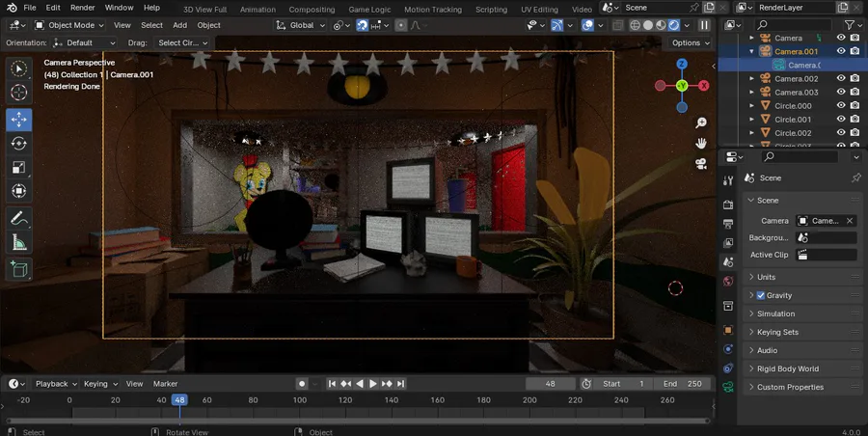Pin the Scene properties with pin icon

(855, 177)
